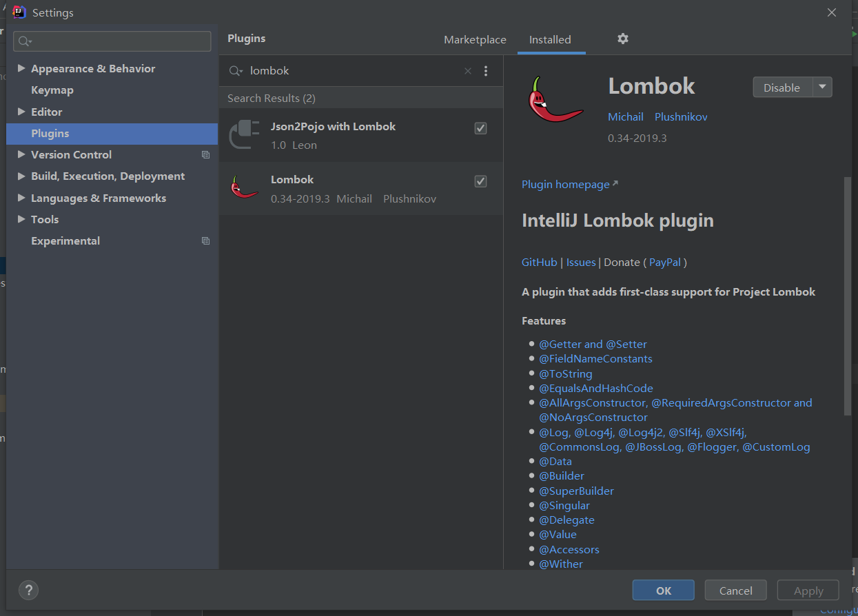The image size is (858, 616).
Task: Click the large Lombok chili logo
Action: (555, 100)
